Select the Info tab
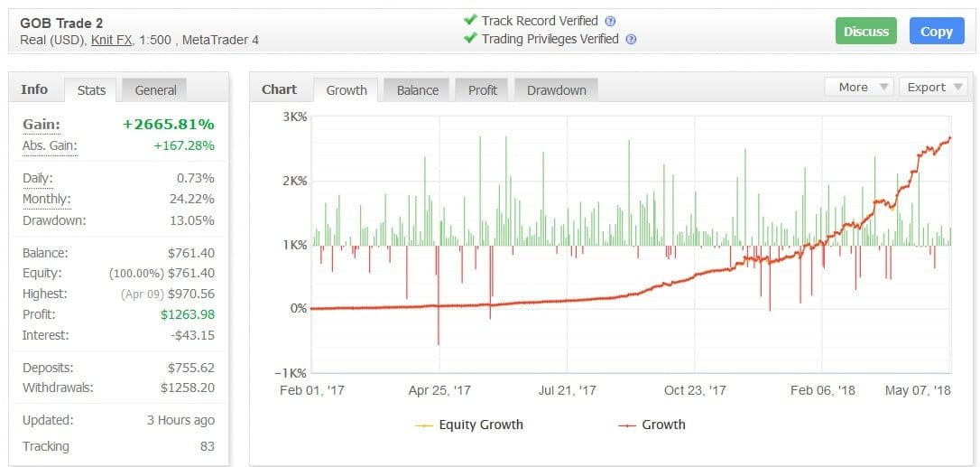The height and width of the screenshot is (467, 980). (34, 89)
